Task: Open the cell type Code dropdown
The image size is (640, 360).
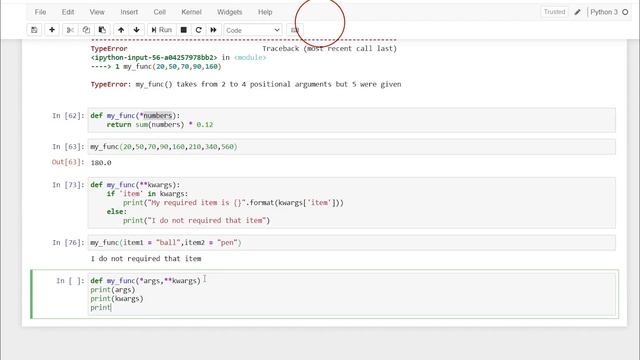Action: click(253, 30)
